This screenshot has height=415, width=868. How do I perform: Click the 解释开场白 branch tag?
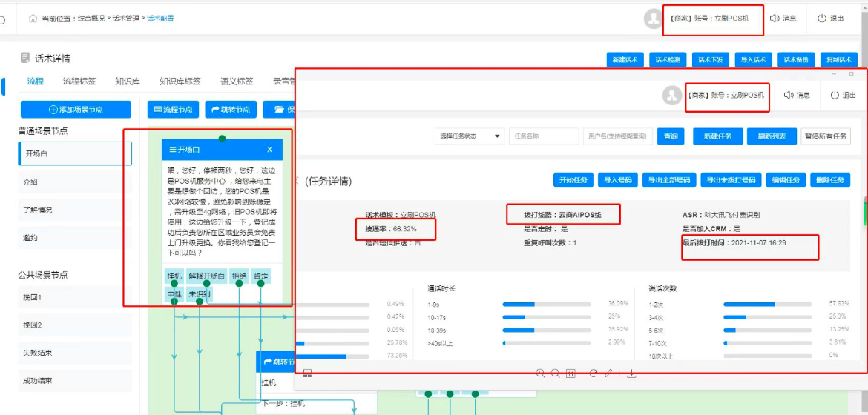point(206,276)
